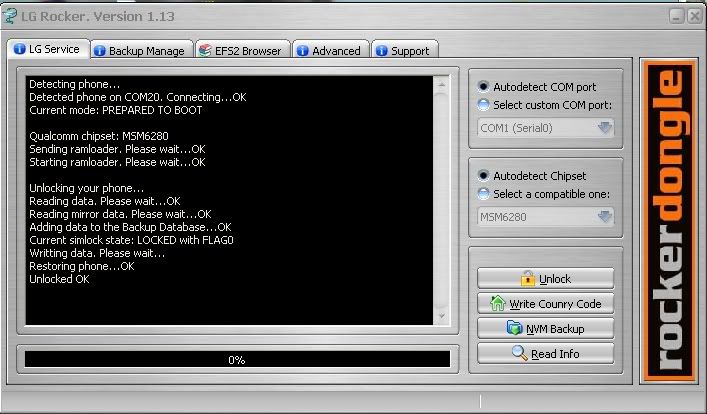Open the COM1 (Serial0) port dropdown

546,128
